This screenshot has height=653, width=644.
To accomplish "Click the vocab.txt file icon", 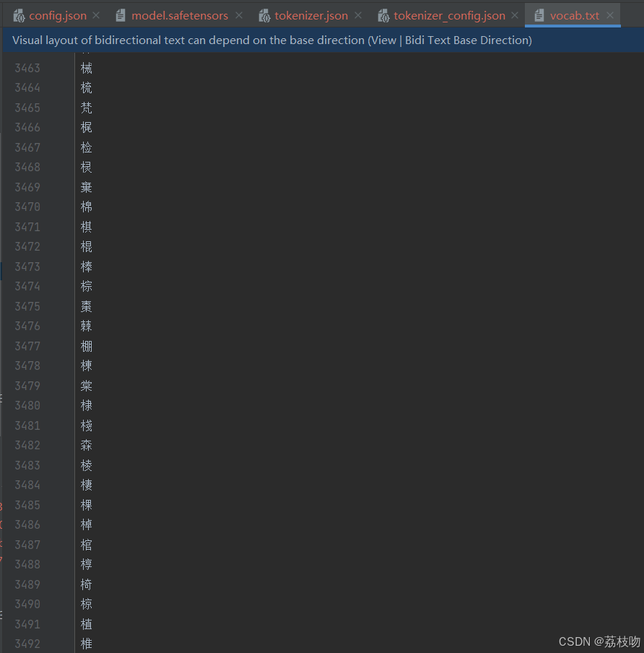I will [539, 16].
